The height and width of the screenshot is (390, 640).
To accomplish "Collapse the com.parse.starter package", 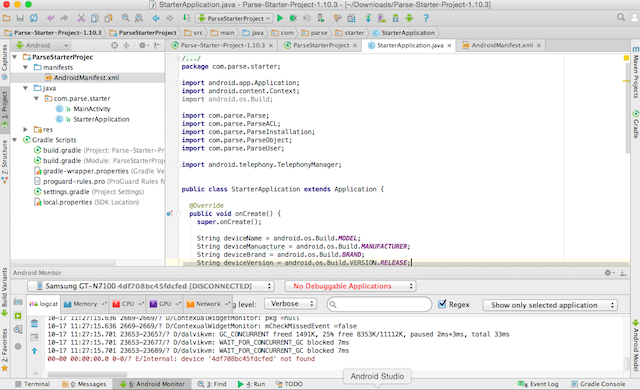I will [x=36, y=98].
